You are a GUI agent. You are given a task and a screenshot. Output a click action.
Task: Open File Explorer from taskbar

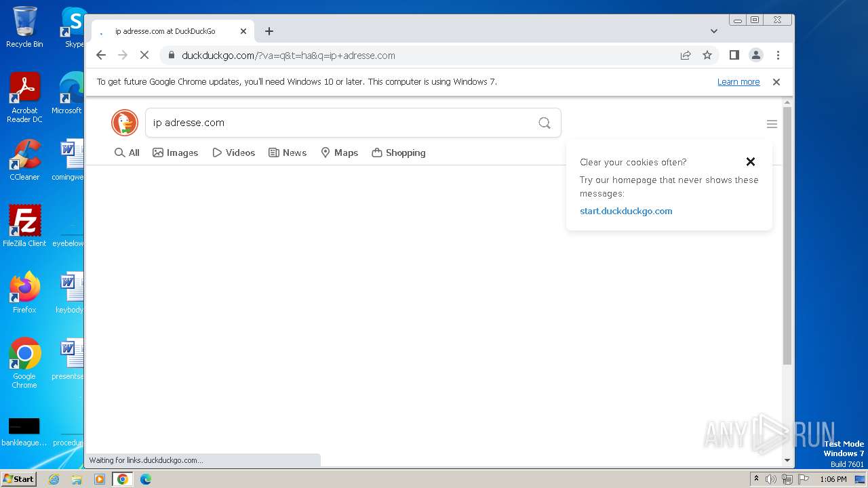(77, 479)
